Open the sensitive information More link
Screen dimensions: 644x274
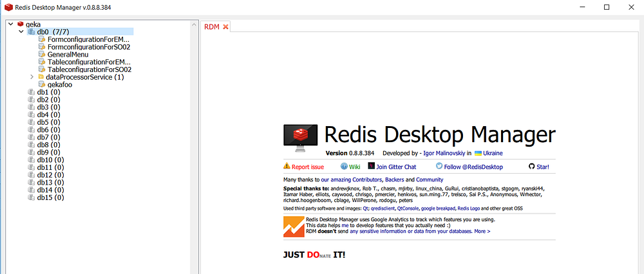pos(482,232)
